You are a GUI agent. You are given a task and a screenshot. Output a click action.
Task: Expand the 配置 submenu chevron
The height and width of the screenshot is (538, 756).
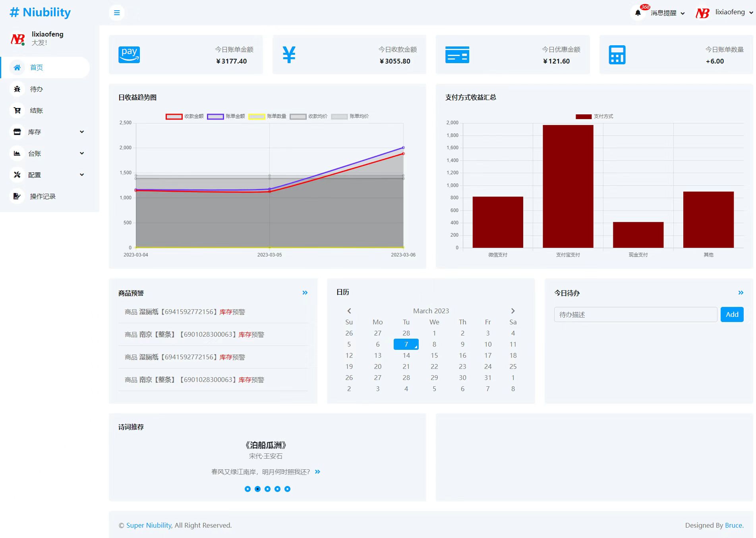pyautogui.click(x=82, y=175)
